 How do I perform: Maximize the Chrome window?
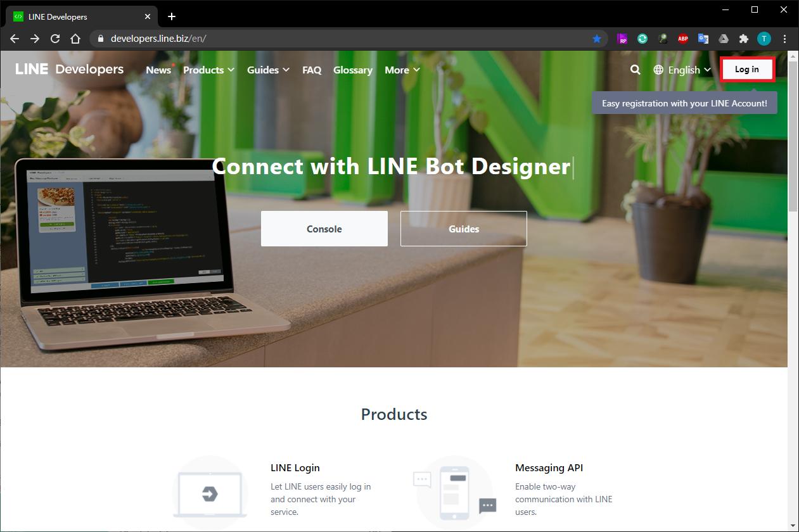tap(755, 9)
